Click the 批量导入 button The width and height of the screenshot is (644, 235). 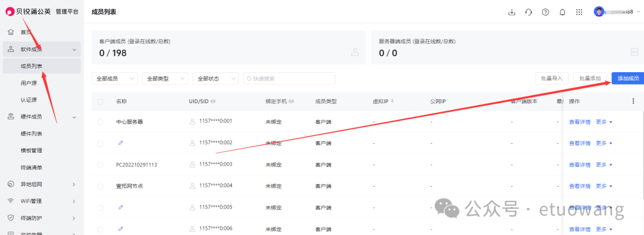(552, 79)
